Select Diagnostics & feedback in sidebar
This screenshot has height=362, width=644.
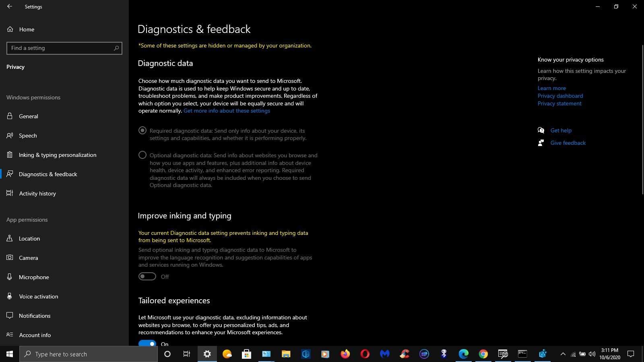[x=48, y=174]
